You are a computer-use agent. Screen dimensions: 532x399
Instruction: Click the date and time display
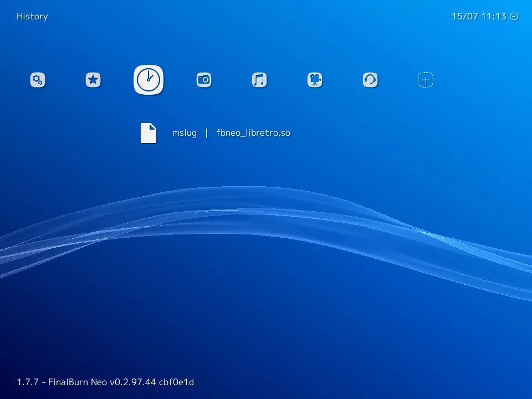(480, 16)
